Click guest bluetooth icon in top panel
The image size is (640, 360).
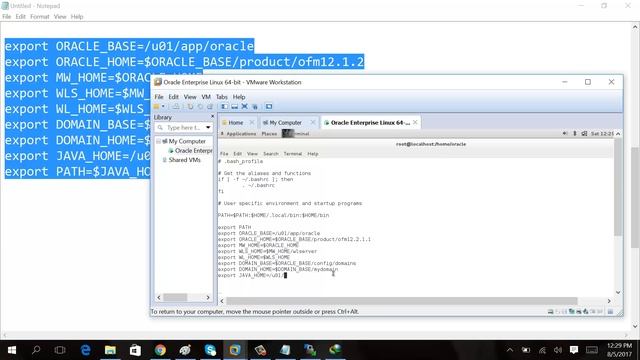(x=575, y=133)
